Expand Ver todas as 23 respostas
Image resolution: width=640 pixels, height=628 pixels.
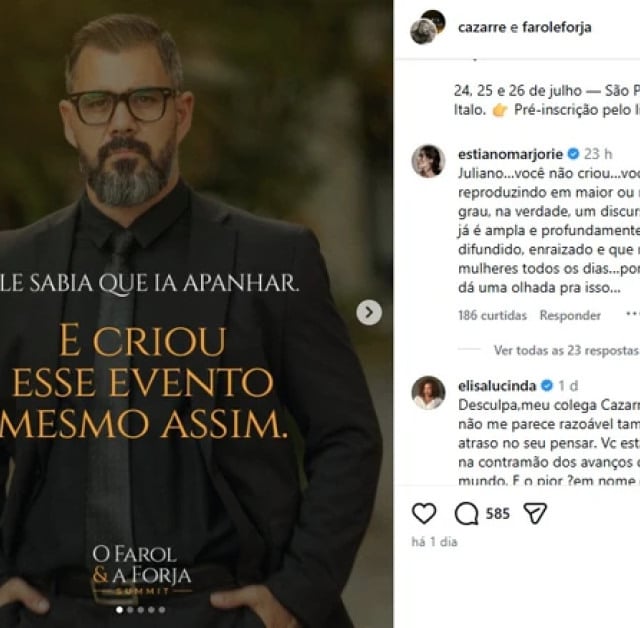click(566, 350)
